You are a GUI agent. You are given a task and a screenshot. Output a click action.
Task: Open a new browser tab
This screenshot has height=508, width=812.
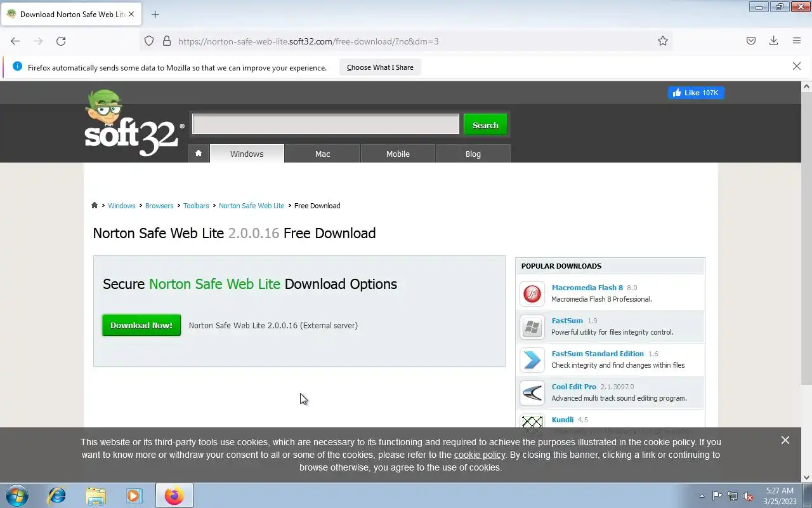[x=155, y=14]
